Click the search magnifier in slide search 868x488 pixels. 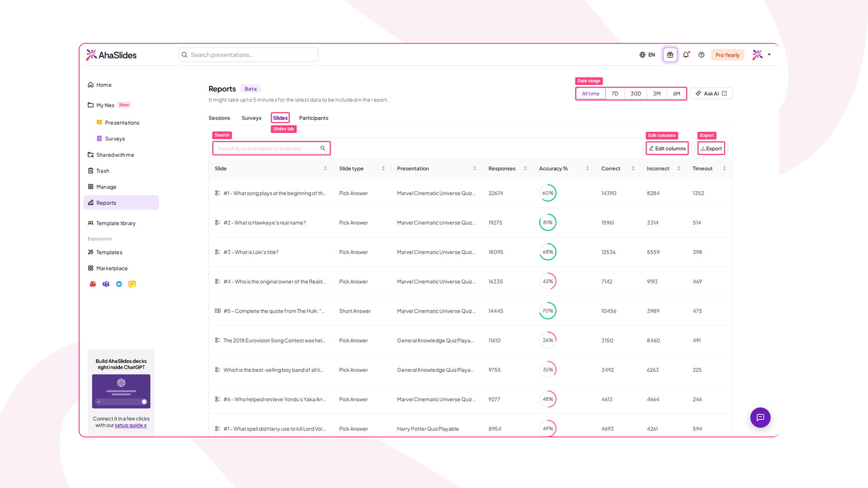pyautogui.click(x=323, y=148)
